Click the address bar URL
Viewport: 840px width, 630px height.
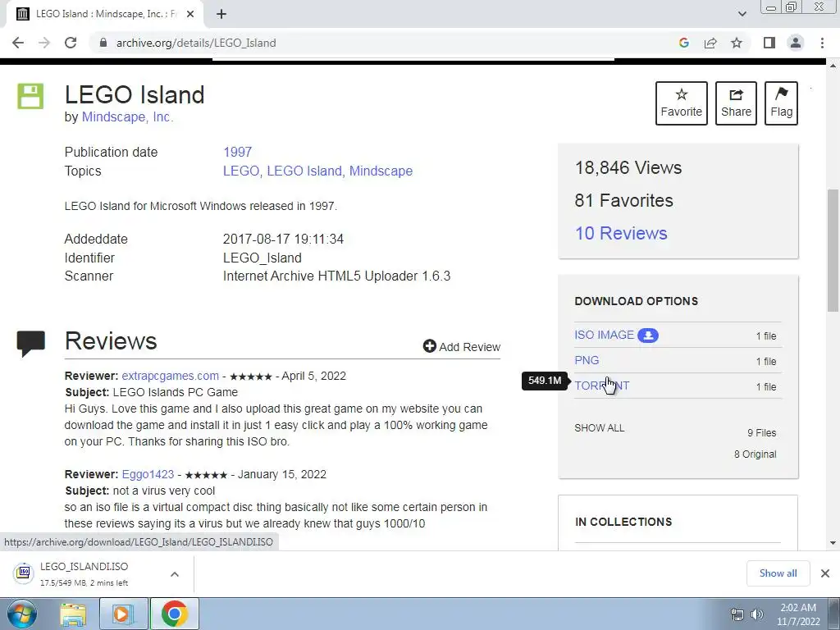(x=196, y=43)
